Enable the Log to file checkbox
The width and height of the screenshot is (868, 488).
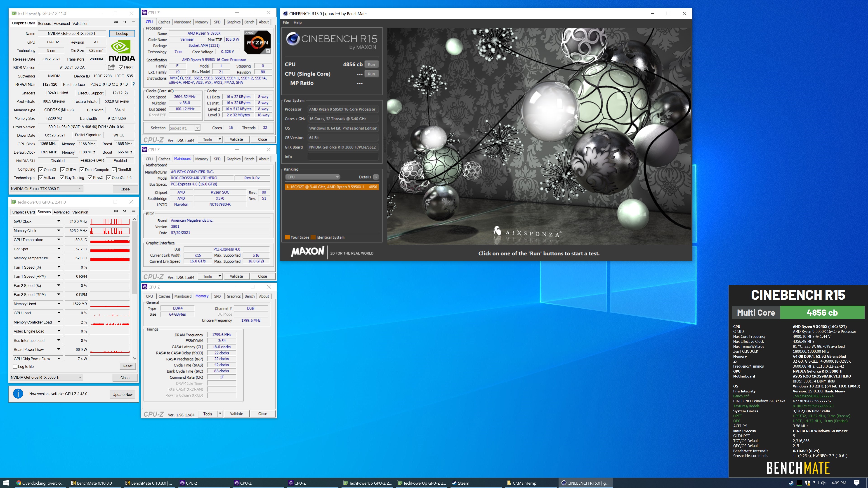tap(15, 366)
